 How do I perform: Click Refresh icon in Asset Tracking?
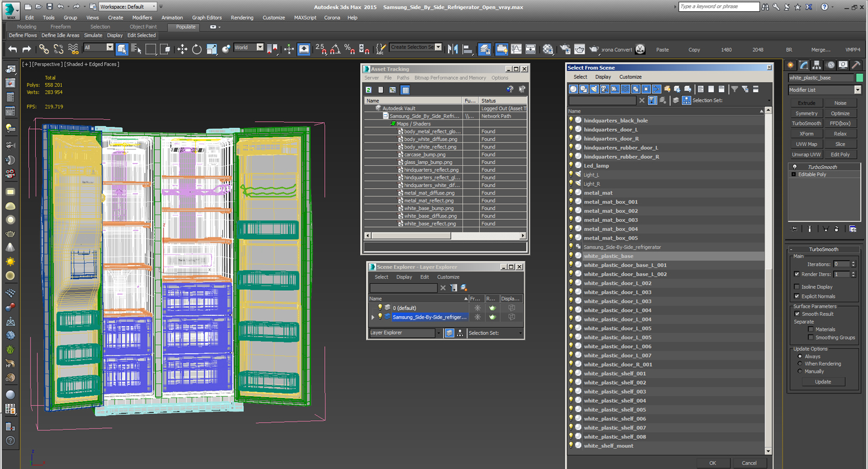click(369, 90)
